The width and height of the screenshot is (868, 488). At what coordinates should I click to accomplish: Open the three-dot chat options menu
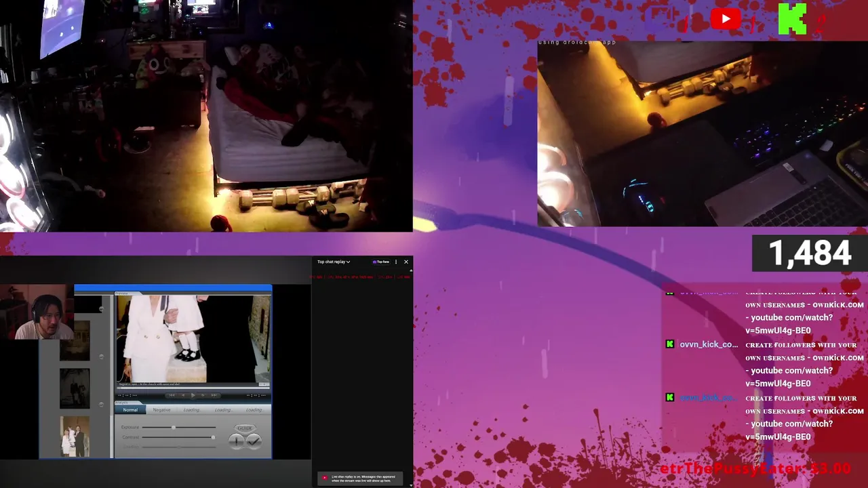396,262
